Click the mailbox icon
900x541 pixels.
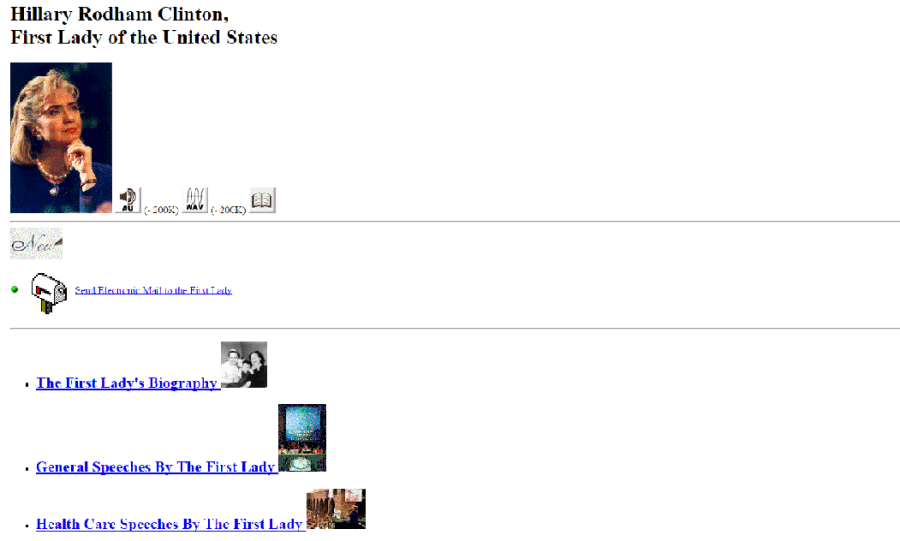pos(49,293)
